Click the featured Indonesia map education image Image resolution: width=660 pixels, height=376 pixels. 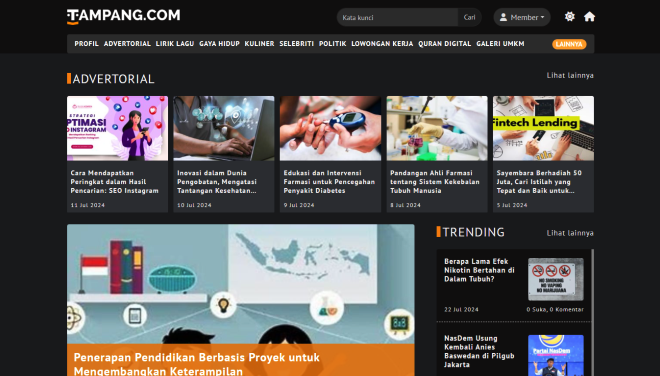click(x=241, y=284)
